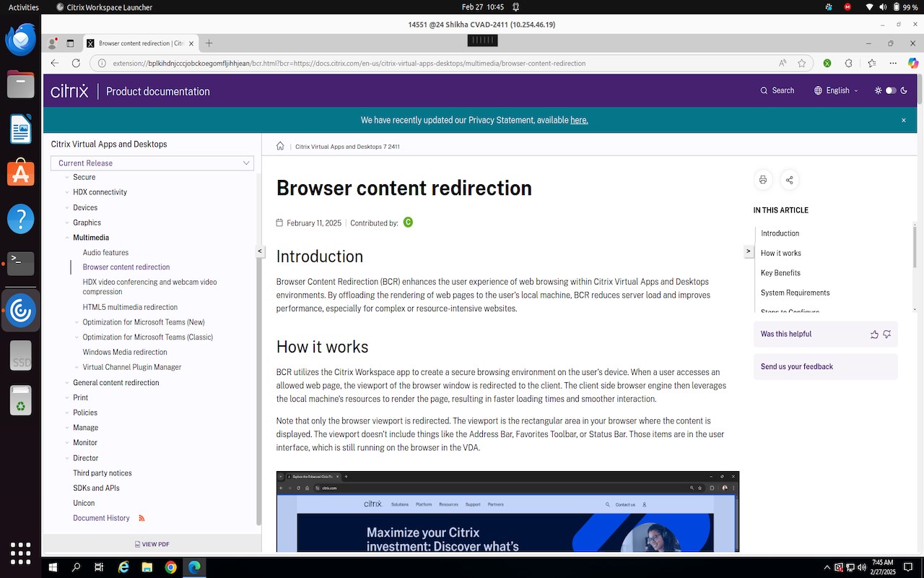The height and width of the screenshot is (578, 924).
Task: Jump to System Requirements section link
Action: pyautogui.click(x=795, y=293)
